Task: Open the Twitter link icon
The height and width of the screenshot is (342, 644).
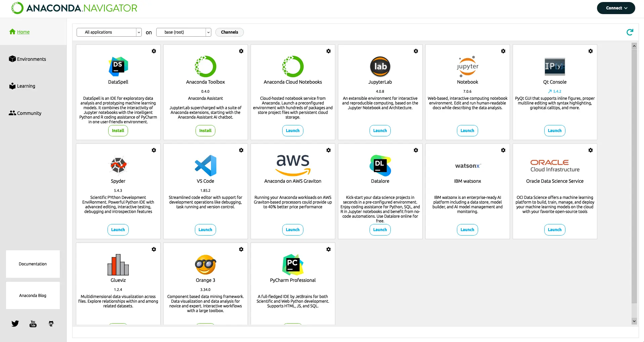Action: pos(15,324)
